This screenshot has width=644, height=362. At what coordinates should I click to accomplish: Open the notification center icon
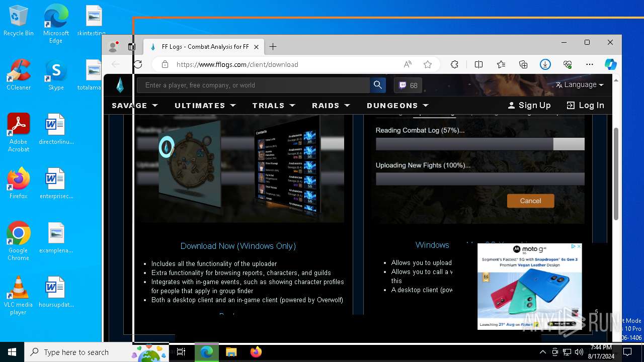[x=627, y=352]
